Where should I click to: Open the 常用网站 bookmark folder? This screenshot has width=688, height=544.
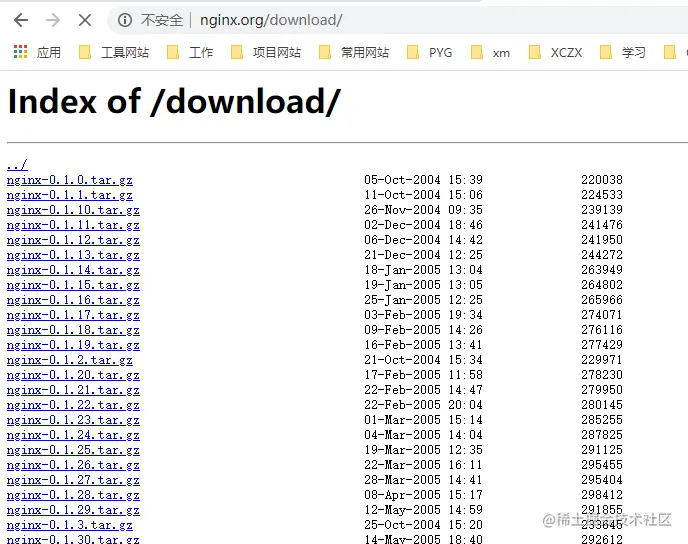(354, 52)
